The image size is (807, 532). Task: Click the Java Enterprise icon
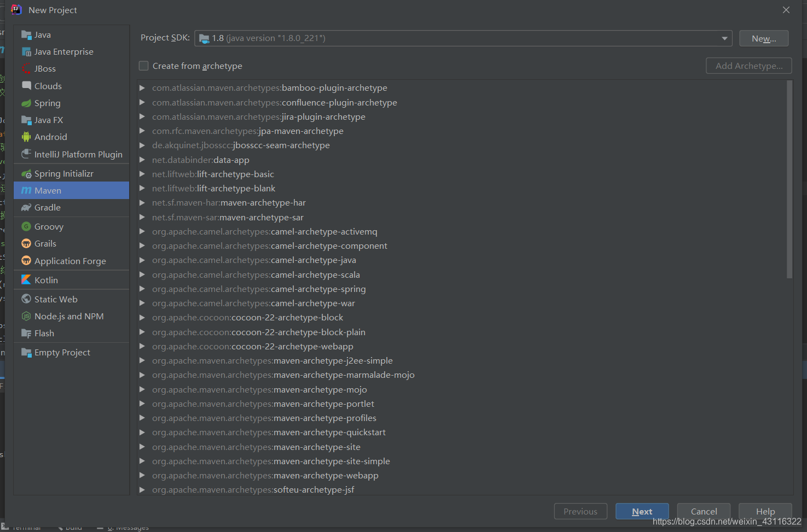[x=26, y=52]
